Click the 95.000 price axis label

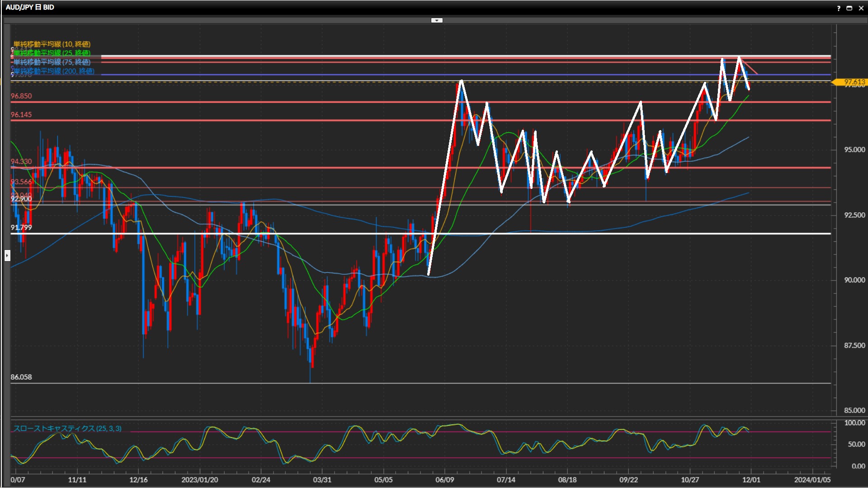pos(854,150)
